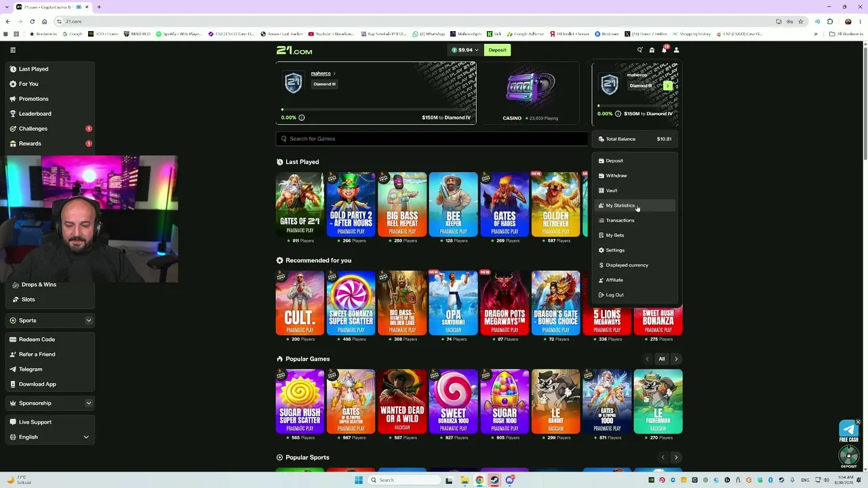
Task: Toggle the user profile icon in the header
Action: [x=676, y=50]
